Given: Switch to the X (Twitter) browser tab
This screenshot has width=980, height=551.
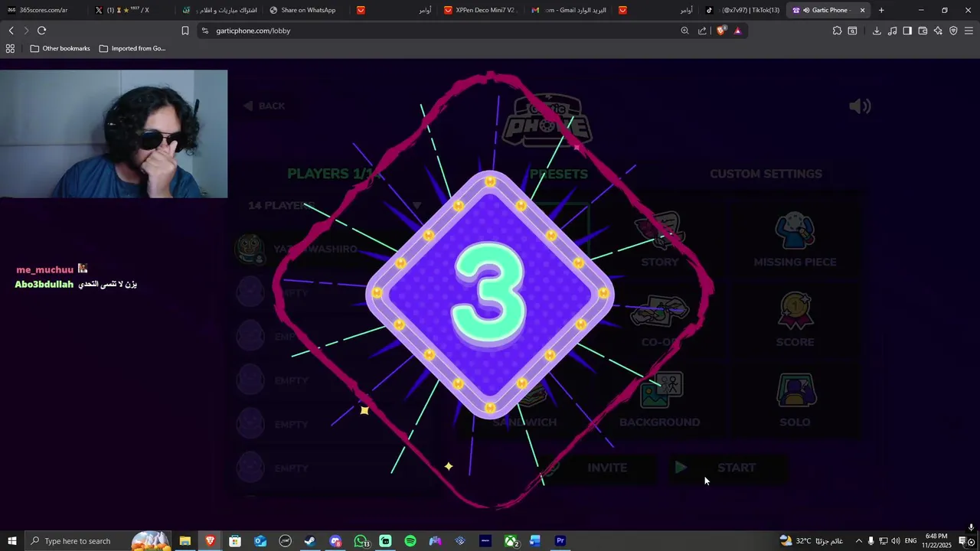Looking at the screenshot, I should coord(130,10).
